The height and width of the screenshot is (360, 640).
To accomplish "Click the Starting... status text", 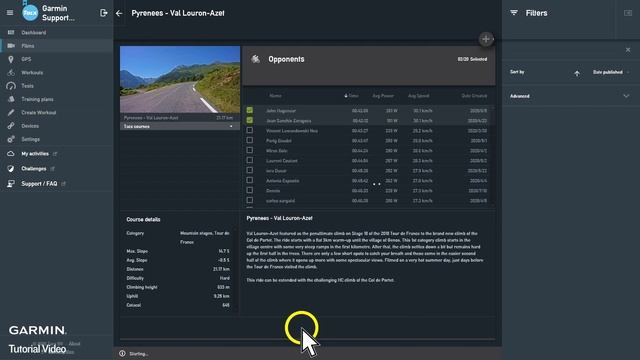I will point(138,354).
